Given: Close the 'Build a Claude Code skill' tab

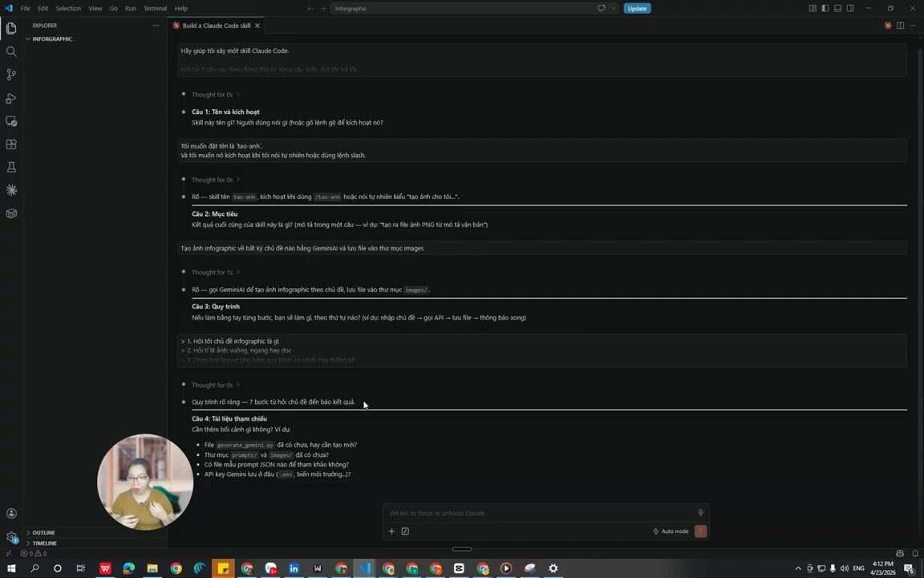Looking at the screenshot, I should click(257, 26).
